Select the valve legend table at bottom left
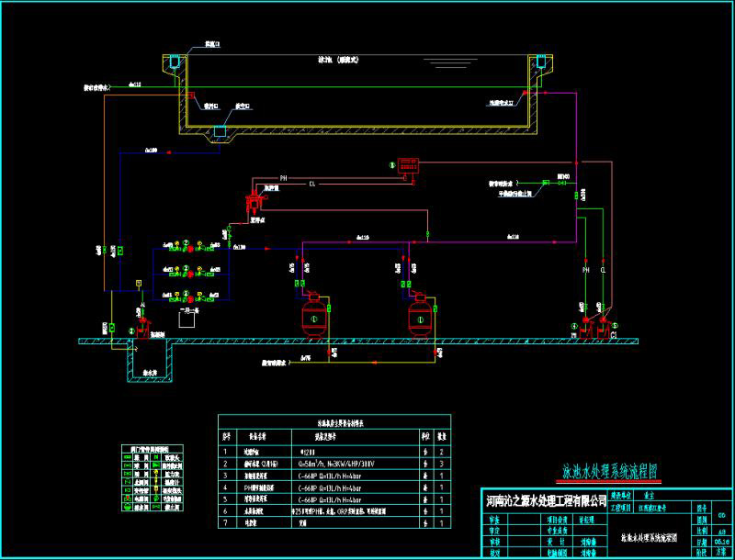 (x=151, y=477)
